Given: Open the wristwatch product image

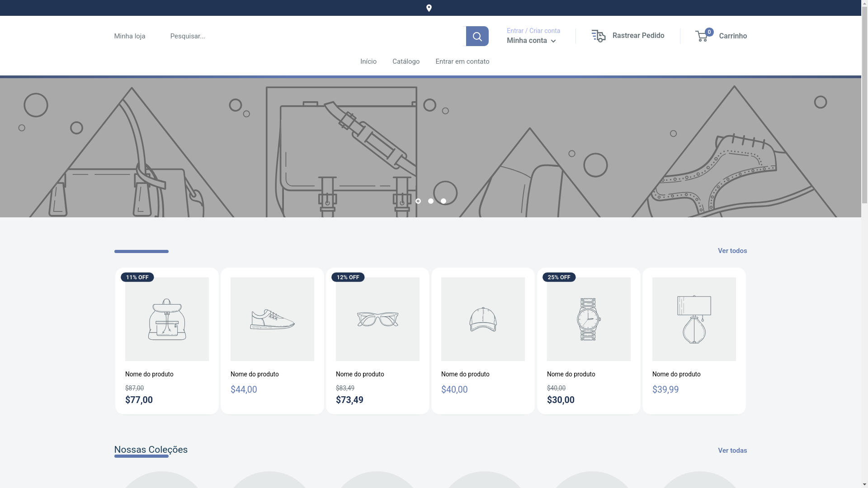Looking at the screenshot, I should (x=589, y=319).
